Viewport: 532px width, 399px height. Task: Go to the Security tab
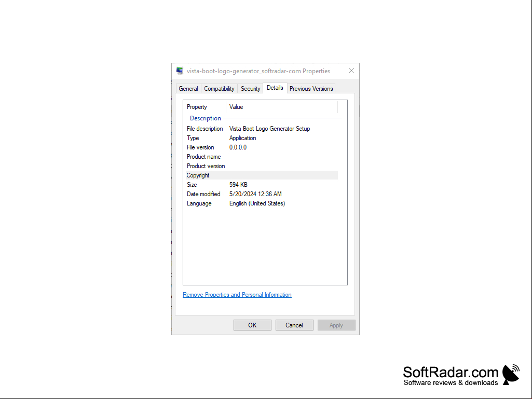250,89
